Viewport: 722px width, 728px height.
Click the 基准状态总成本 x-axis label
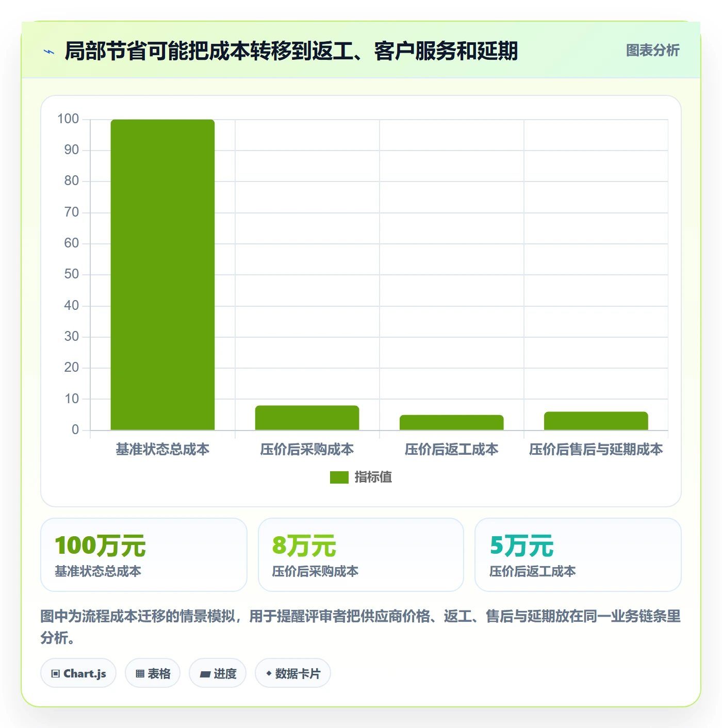click(x=162, y=450)
